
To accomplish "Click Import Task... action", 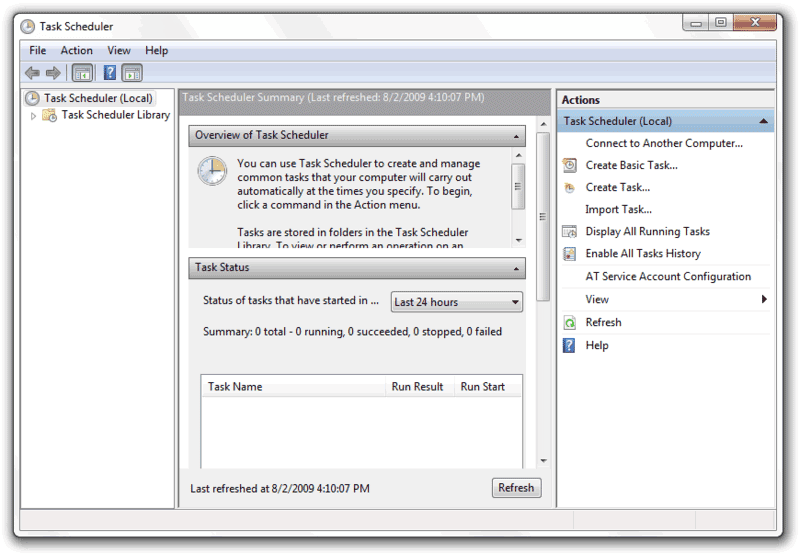I will tap(618, 210).
